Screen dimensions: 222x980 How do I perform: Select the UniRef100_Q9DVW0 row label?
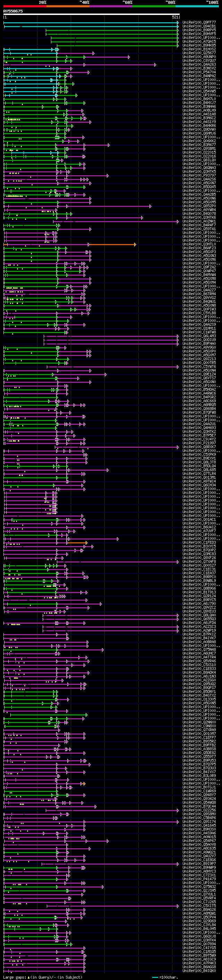[199, 129]
